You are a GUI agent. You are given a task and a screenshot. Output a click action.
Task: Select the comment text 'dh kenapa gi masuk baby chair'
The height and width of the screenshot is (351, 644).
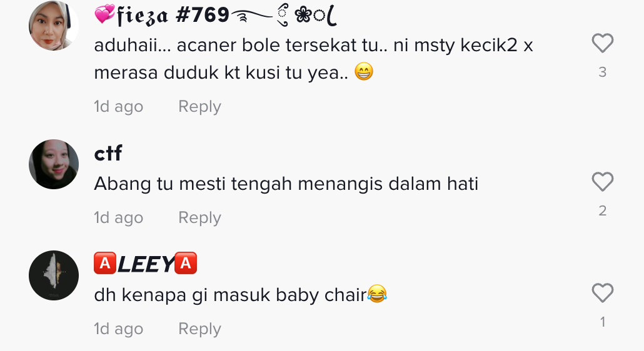[x=231, y=295]
